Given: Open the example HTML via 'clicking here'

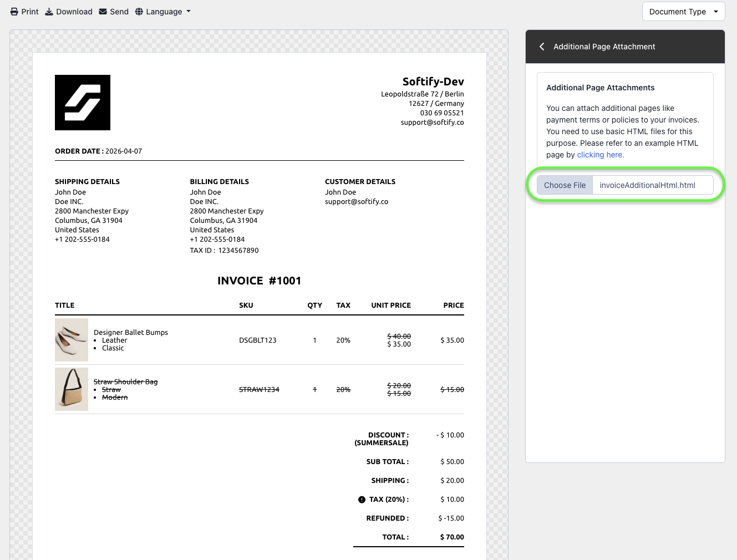Looking at the screenshot, I should point(600,155).
